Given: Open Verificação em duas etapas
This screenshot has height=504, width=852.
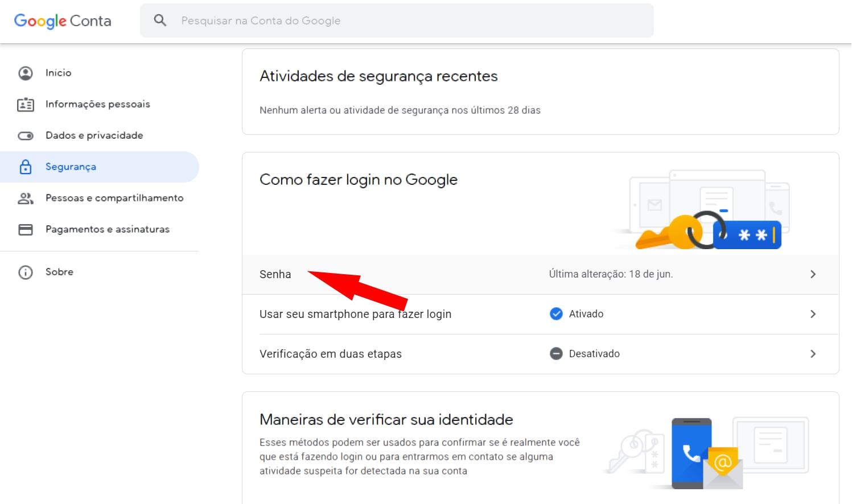Looking at the screenshot, I should 541,354.
